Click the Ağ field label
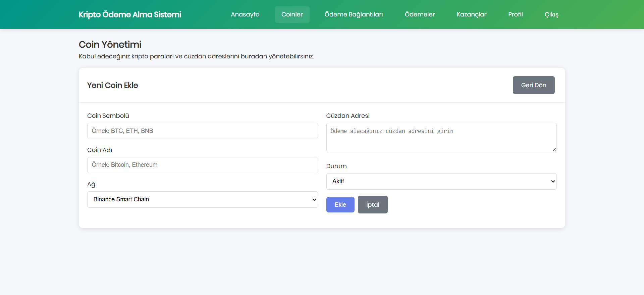The height and width of the screenshot is (295, 644). tap(91, 184)
